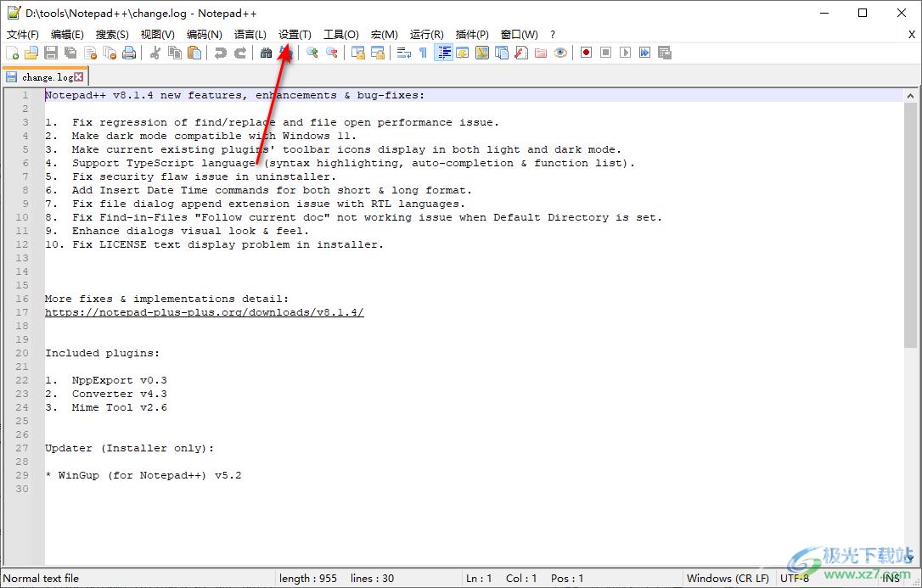Open the 设置(T) menu
The image size is (922, 588).
(x=295, y=35)
